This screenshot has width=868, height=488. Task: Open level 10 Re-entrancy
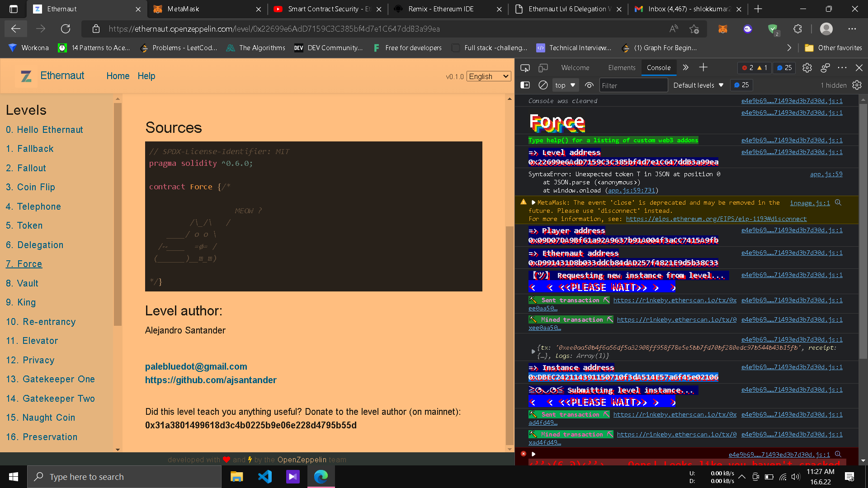41,322
